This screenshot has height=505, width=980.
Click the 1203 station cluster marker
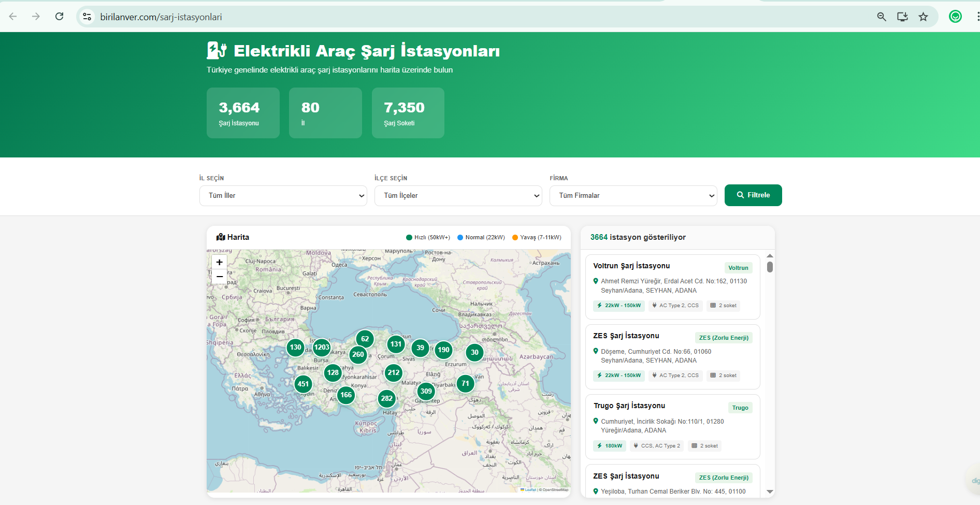click(x=322, y=347)
